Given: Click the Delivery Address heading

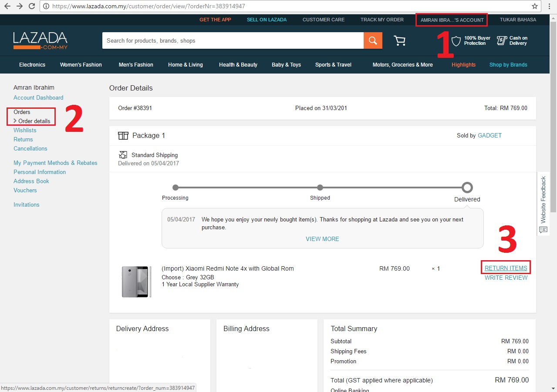Looking at the screenshot, I should point(142,329).
